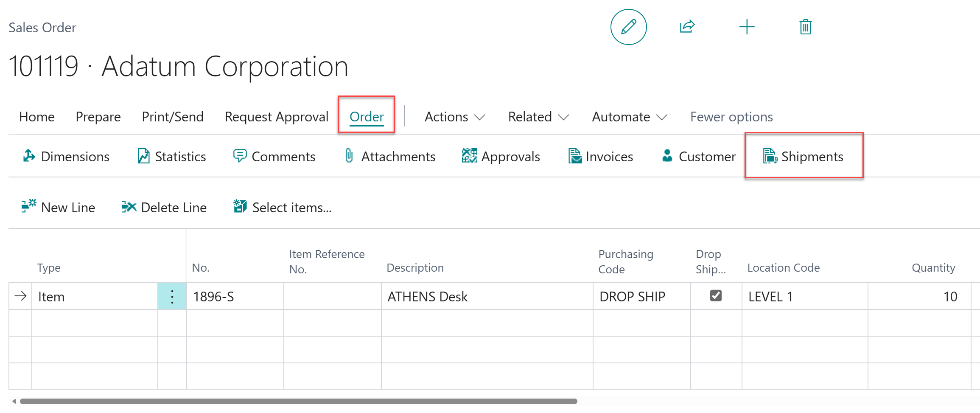The width and height of the screenshot is (980, 413).
Task: Click the New Line icon
Action: click(x=29, y=206)
